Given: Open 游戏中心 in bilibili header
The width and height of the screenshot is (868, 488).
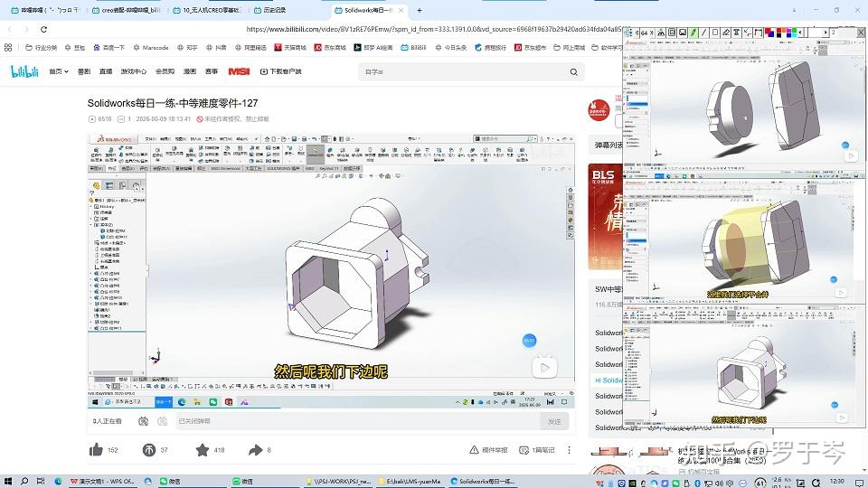Looking at the screenshot, I should click(x=134, y=71).
